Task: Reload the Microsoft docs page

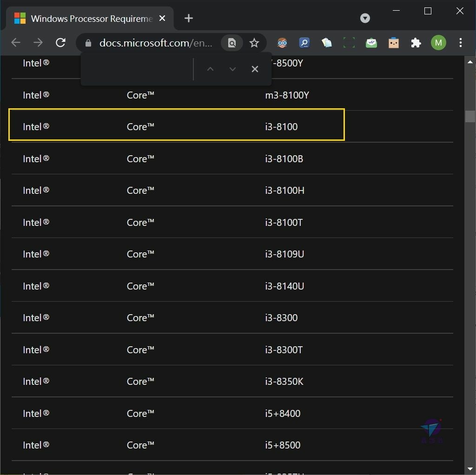Action: click(61, 42)
